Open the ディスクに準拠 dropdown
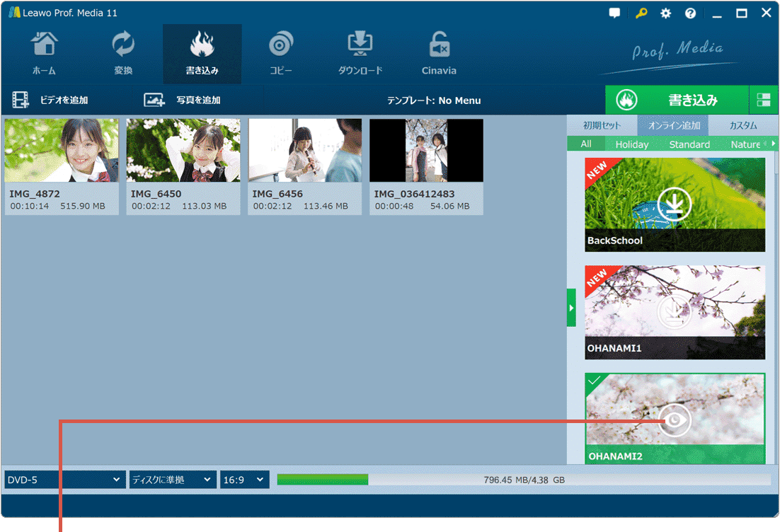The height and width of the screenshot is (532, 780). point(172,480)
